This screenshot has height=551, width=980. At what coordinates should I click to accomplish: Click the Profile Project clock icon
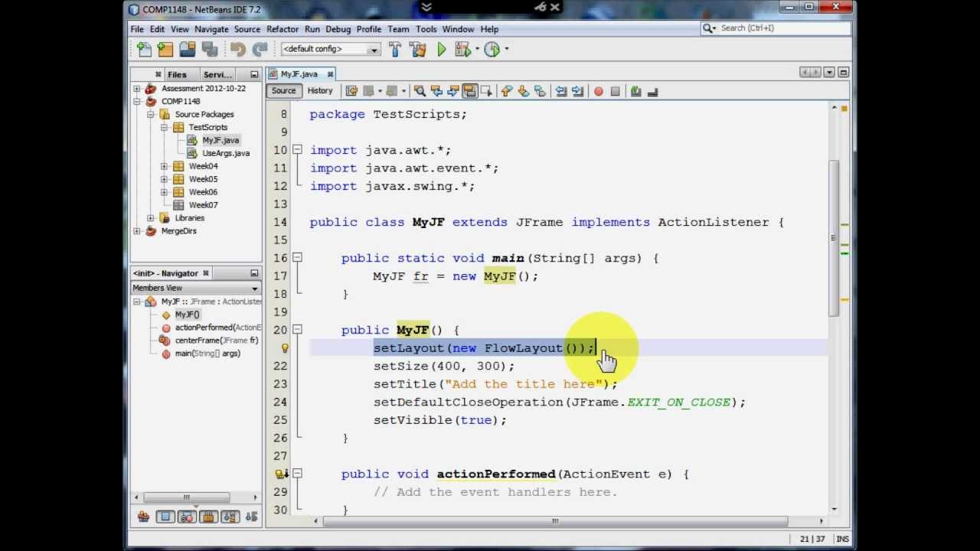(x=492, y=49)
